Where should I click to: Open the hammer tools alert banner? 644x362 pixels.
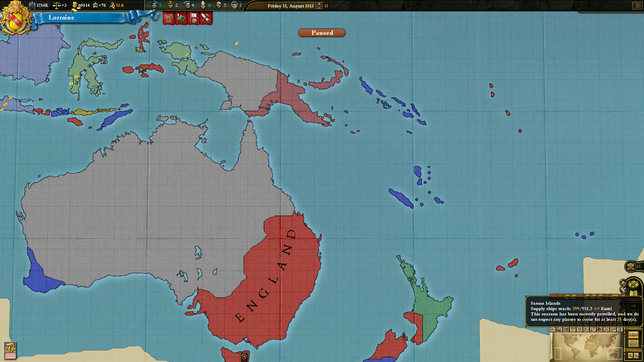pyautogui.click(x=206, y=18)
